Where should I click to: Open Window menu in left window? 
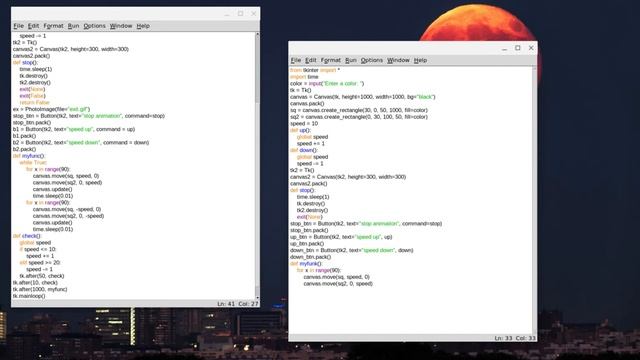point(121,26)
